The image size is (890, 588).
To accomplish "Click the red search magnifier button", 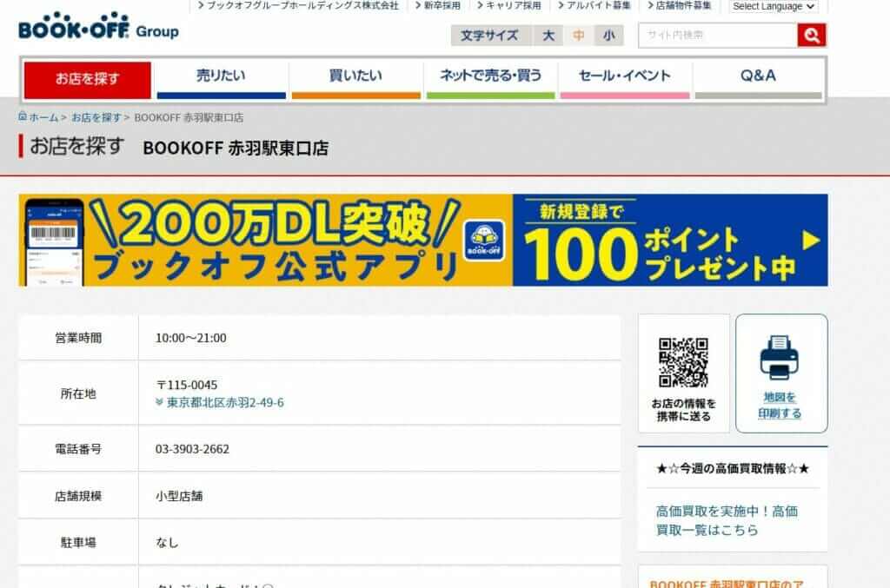I will pos(812,35).
